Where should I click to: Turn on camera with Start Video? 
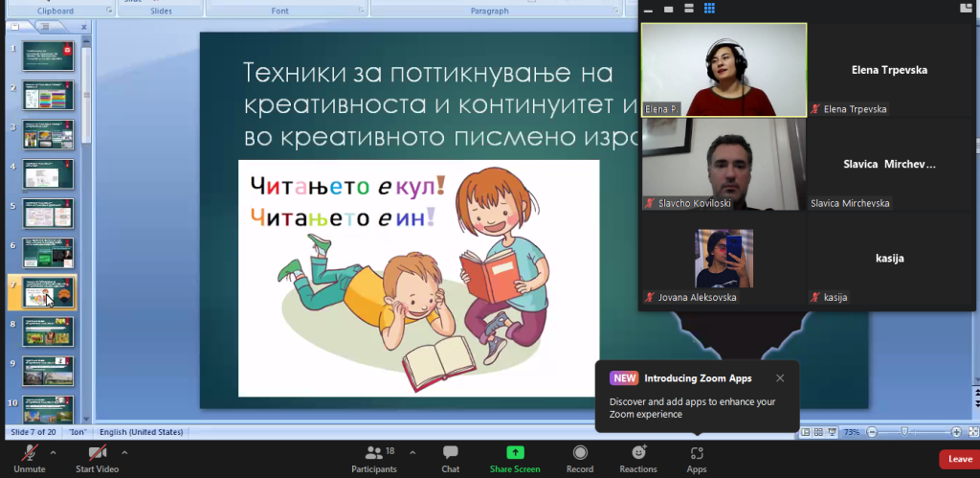97,457
